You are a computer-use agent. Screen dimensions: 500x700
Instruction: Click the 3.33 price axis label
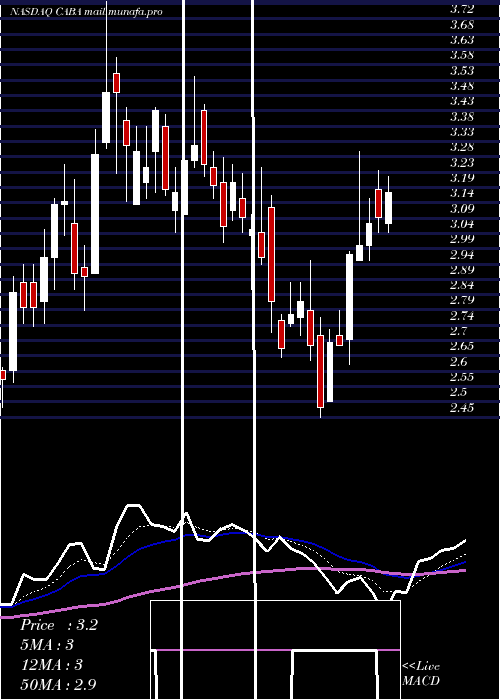(x=462, y=132)
